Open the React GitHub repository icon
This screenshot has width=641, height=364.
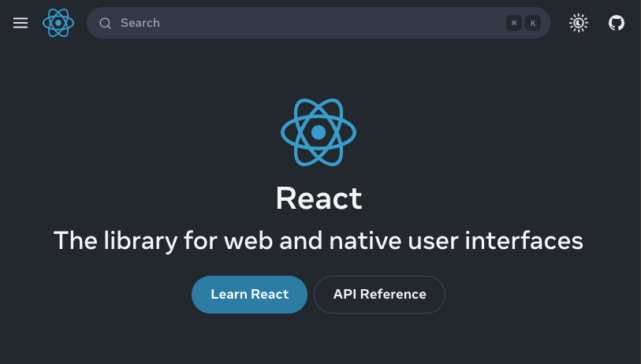[x=616, y=23]
